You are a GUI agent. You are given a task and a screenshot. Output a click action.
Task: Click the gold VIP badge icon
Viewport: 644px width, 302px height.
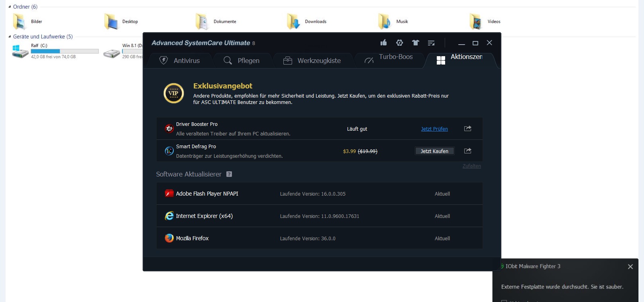pos(174,93)
